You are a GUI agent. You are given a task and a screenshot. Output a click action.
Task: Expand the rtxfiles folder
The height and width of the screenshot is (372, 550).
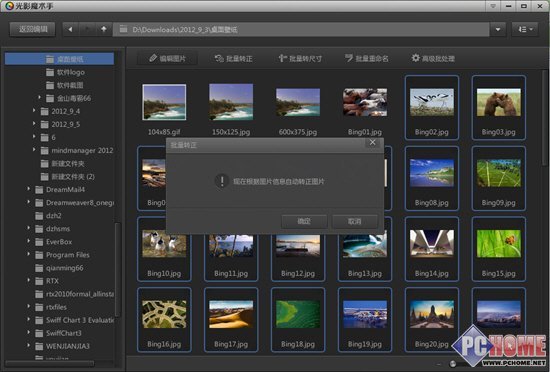tap(28, 306)
